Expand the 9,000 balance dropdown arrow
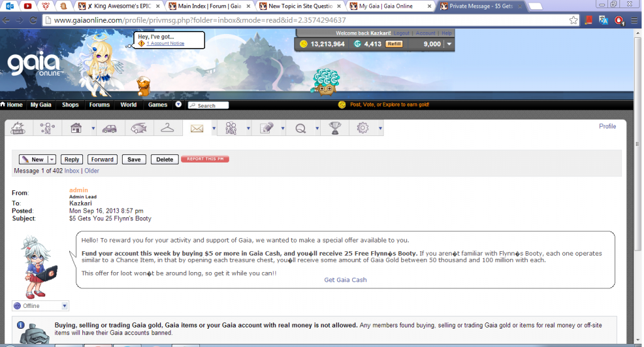 449,44
